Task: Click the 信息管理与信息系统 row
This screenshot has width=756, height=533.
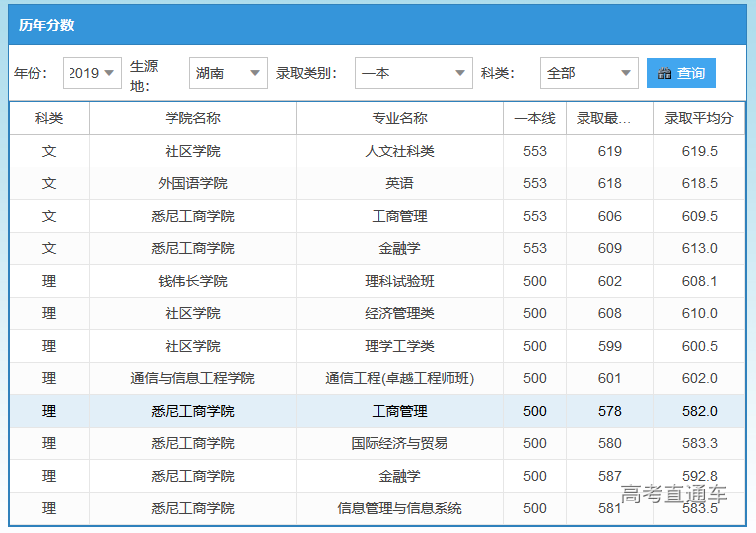Action: (399, 508)
